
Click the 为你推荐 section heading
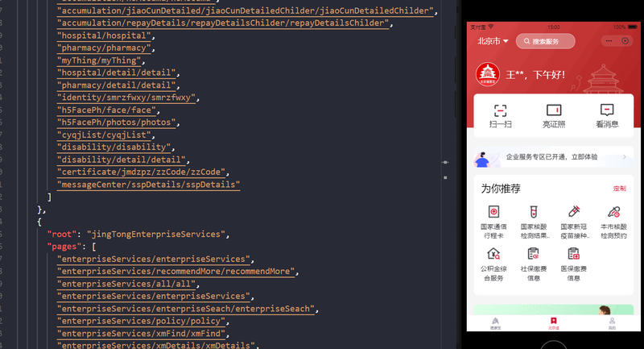pos(501,189)
